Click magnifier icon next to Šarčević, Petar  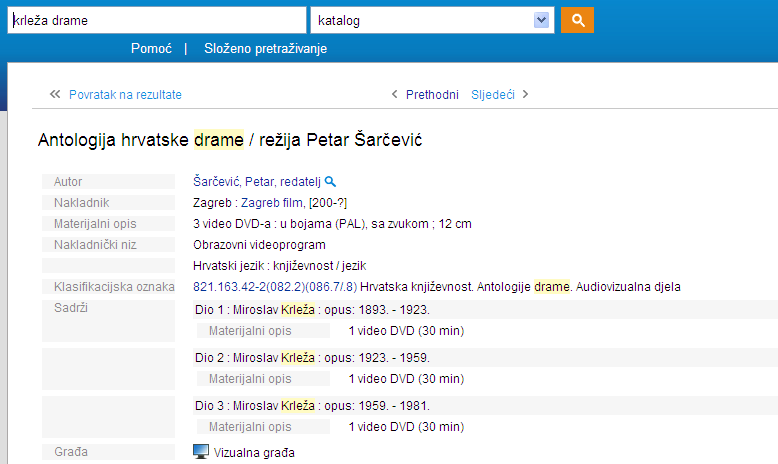[x=331, y=182]
